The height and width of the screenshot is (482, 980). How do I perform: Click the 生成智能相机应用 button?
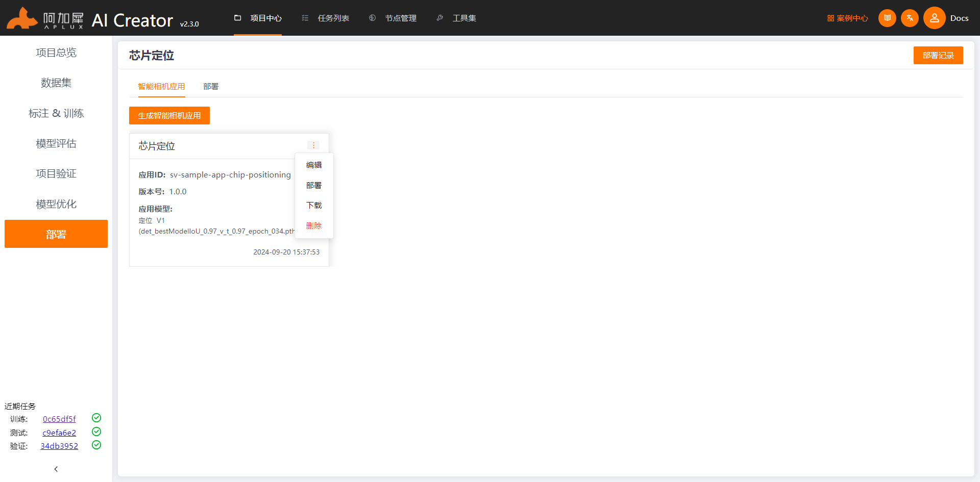pyautogui.click(x=169, y=115)
